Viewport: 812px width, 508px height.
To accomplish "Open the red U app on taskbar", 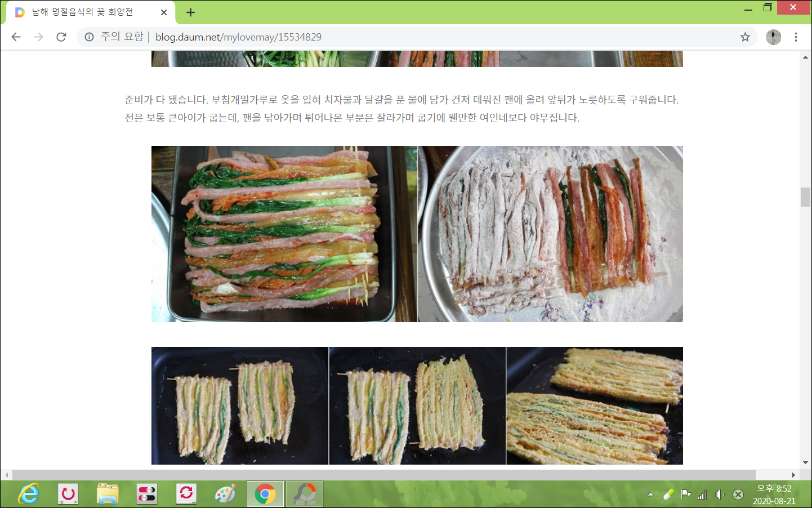I will click(68, 494).
